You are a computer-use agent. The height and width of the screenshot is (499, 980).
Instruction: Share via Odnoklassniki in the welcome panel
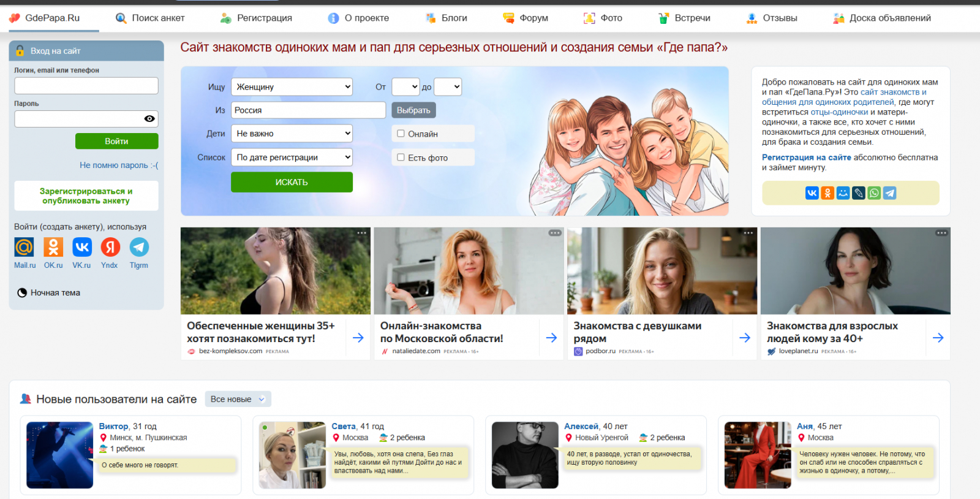(827, 193)
